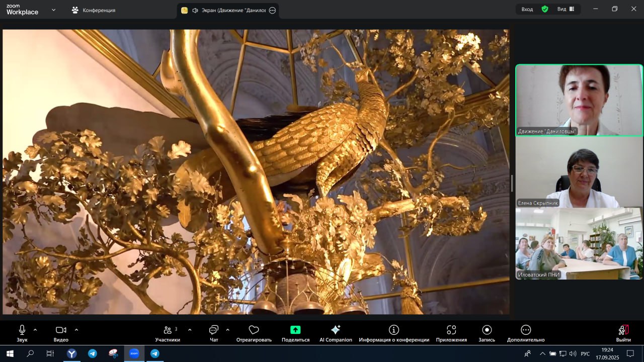Select the Иловатский ПНИ video thumbnail
The width and height of the screenshot is (644, 362).
click(579, 244)
